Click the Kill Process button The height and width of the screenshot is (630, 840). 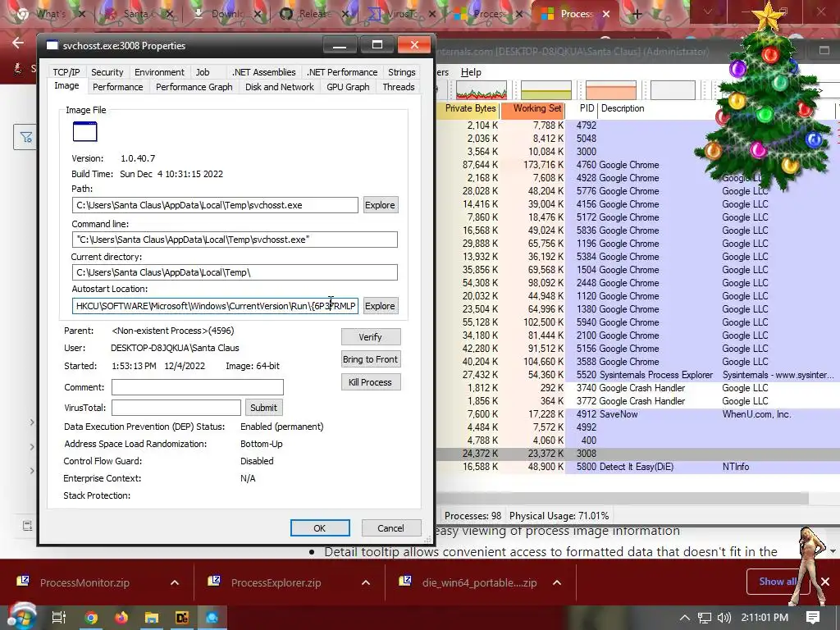(370, 382)
